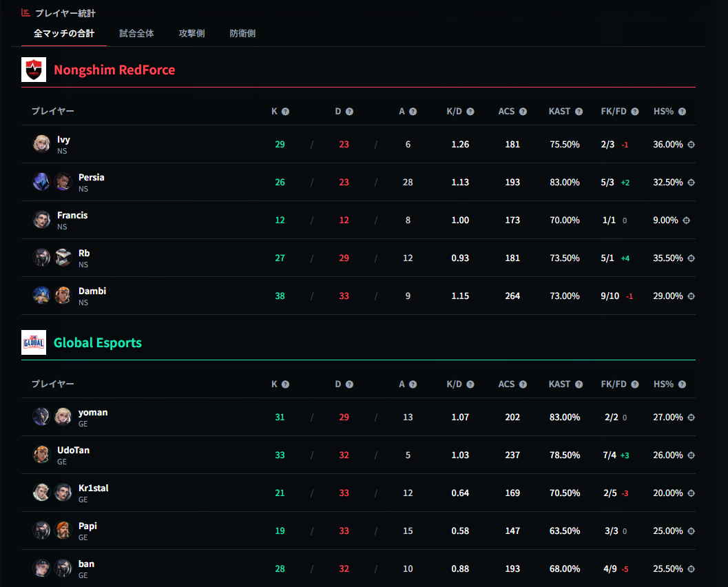The height and width of the screenshot is (587, 728).
Task: Open player Persia's profile
Action: click(91, 177)
